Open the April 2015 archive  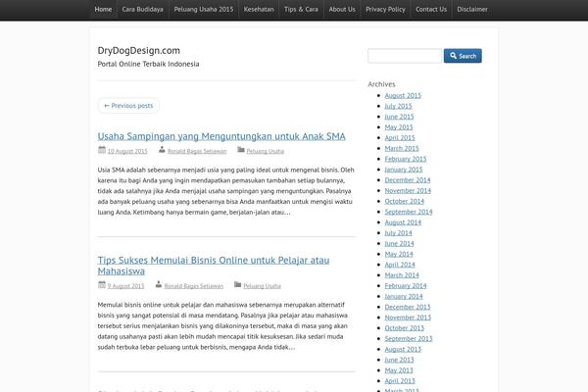(x=400, y=137)
